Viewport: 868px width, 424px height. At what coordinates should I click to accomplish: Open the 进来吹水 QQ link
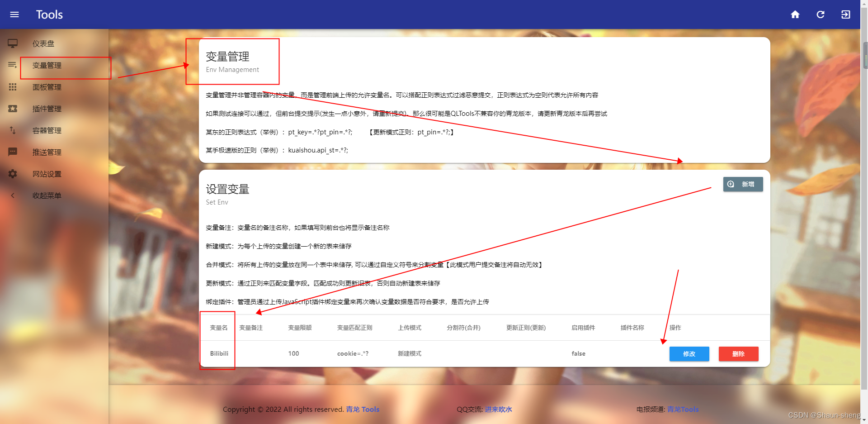498,409
